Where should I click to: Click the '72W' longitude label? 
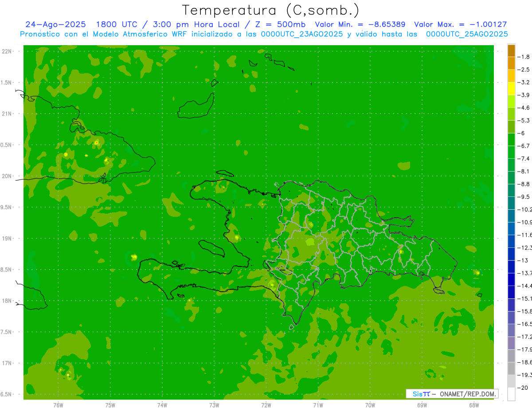click(266, 405)
